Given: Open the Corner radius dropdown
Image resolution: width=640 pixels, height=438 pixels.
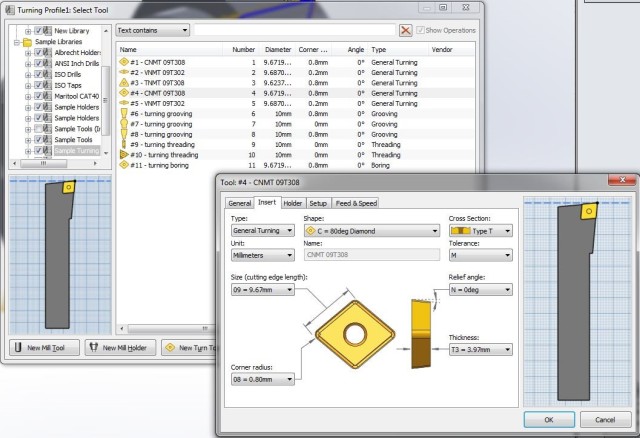Looking at the screenshot, I should [262, 379].
